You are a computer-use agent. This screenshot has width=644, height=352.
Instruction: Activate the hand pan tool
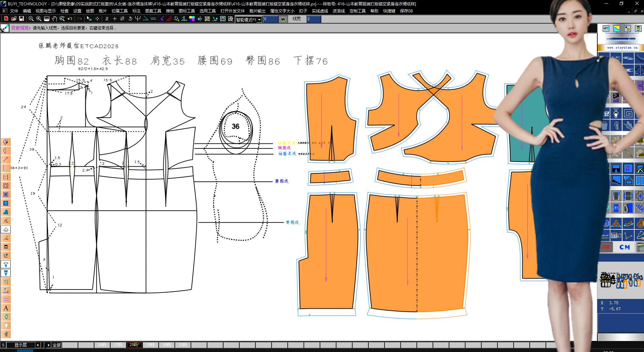(54, 19)
